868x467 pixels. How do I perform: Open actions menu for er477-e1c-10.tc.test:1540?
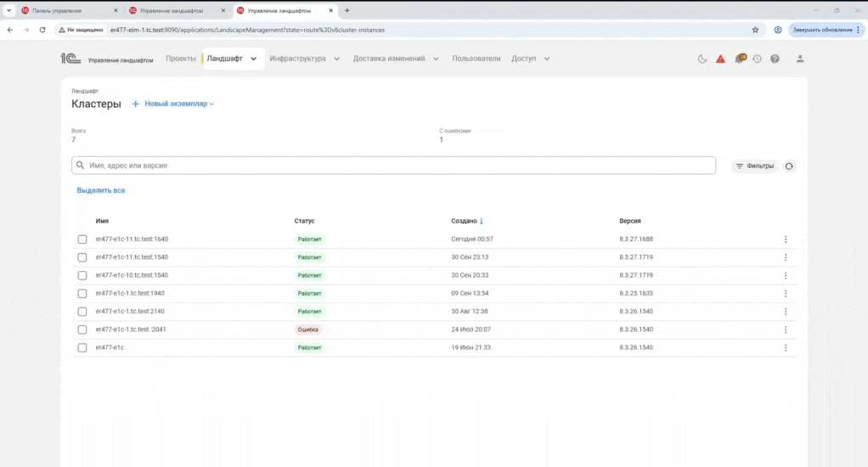[x=786, y=275]
